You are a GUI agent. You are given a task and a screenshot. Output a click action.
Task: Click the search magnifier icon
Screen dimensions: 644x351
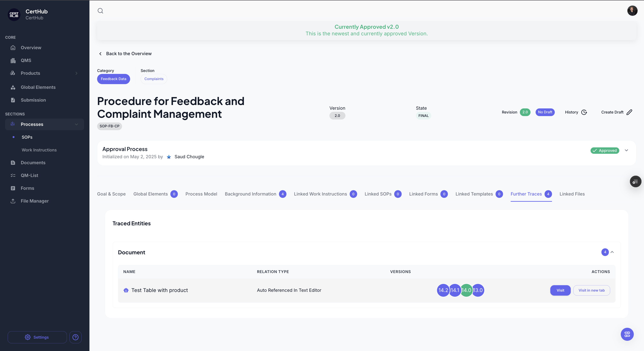[100, 11]
